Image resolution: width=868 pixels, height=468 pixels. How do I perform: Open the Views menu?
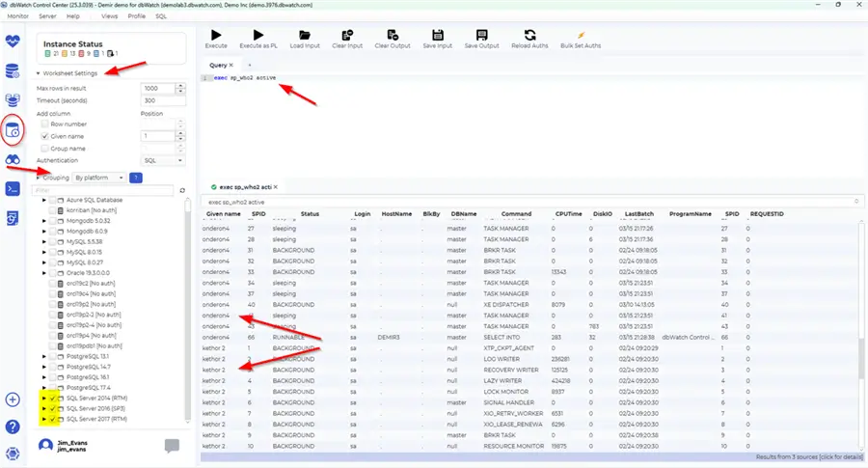(x=110, y=16)
